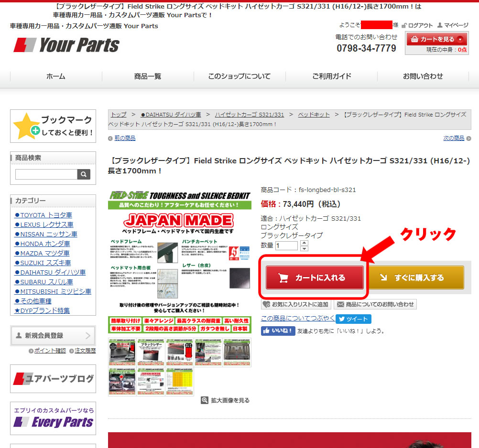This screenshot has width=479, height=448.
Task: Click the Your Parts logo
Action: [66, 45]
